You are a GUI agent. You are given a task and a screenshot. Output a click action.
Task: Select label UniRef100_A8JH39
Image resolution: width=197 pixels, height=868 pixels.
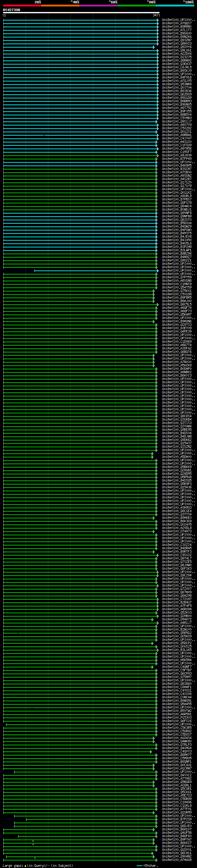tap(177, 155)
